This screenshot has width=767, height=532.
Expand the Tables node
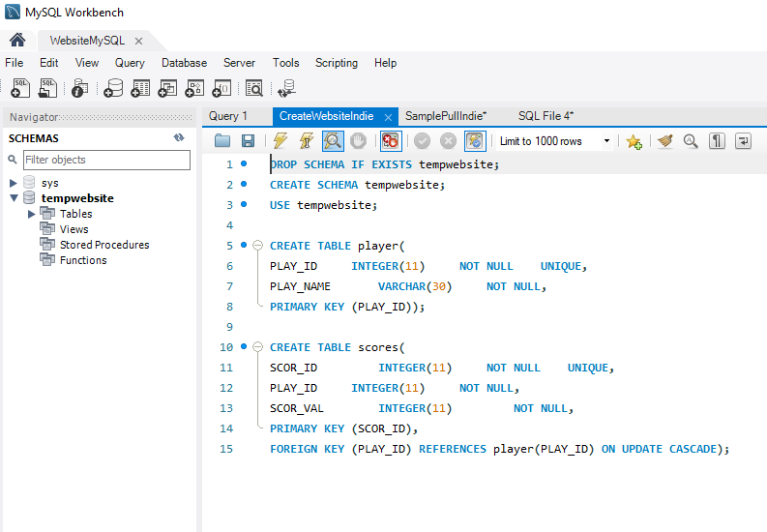click(32, 214)
